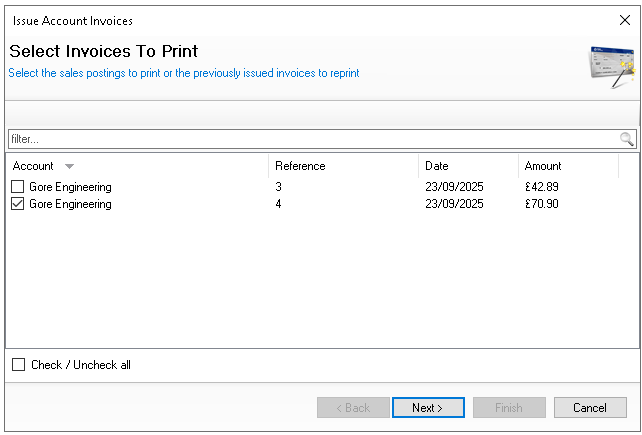Click the Cancel button
This screenshot has width=642, height=435.
[590, 408]
